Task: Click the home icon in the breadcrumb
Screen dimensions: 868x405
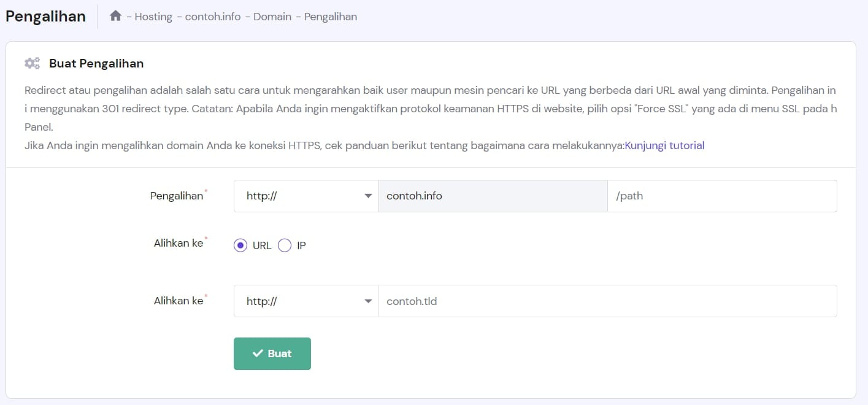Action: pos(115,17)
